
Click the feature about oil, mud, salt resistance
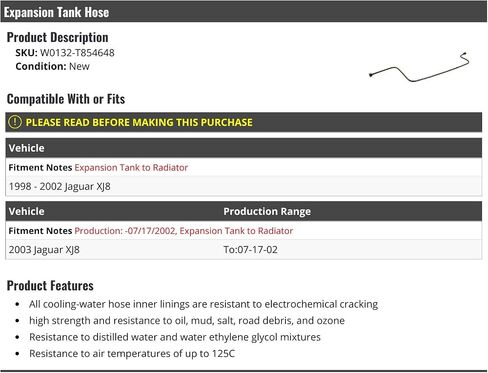[187, 321]
